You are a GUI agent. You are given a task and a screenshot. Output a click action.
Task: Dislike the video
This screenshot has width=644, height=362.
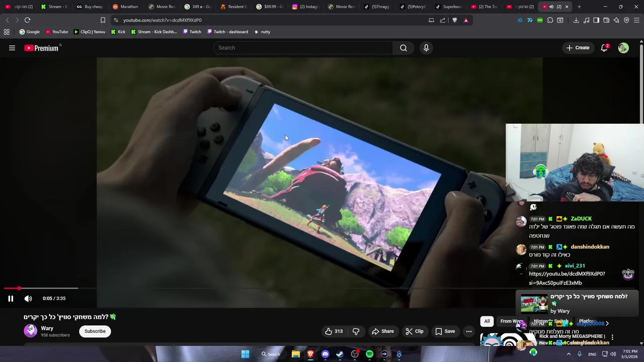pos(356,331)
